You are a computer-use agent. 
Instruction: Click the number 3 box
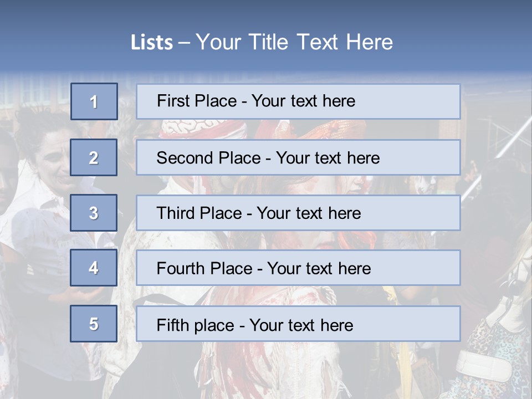(x=94, y=213)
